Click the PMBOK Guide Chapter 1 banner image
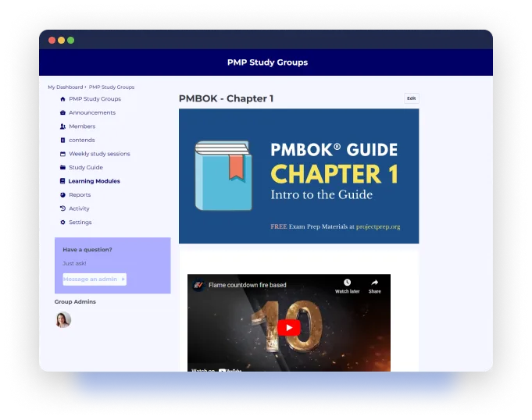This screenshot has width=532, height=420. [299, 176]
